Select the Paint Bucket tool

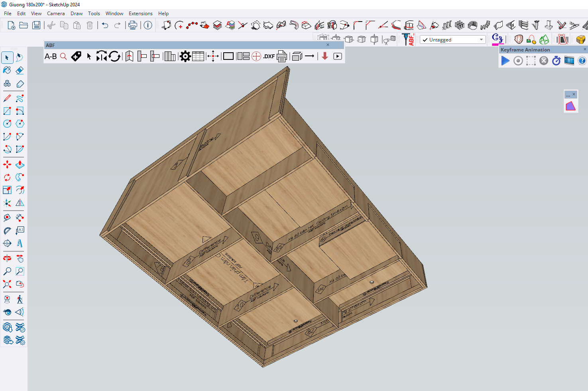[7, 71]
